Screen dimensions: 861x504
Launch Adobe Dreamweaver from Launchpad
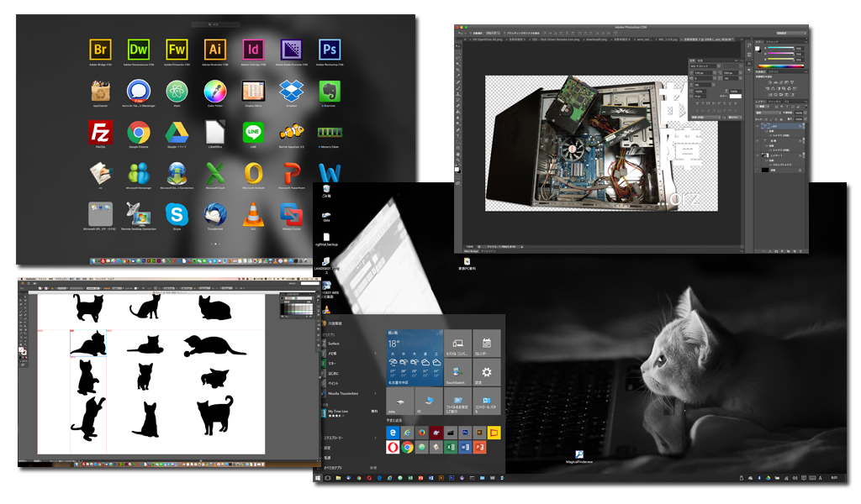click(x=139, y=50)
